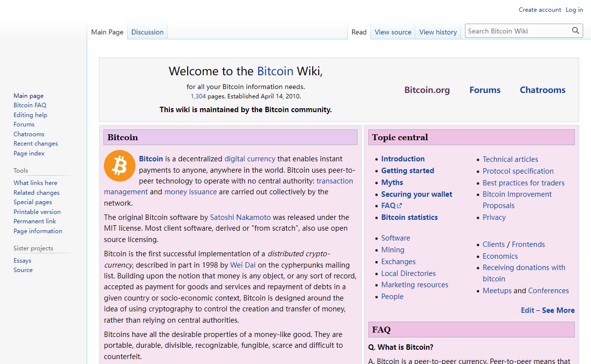The width and height of the screenshot is (591, 364).
Task: Open the Software topic link
Action: click(395, 238)
